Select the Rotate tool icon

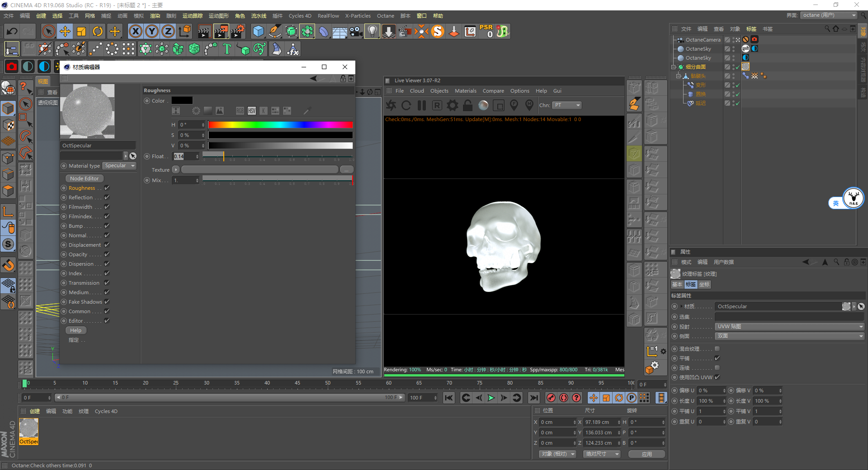(x=98, y=31)
